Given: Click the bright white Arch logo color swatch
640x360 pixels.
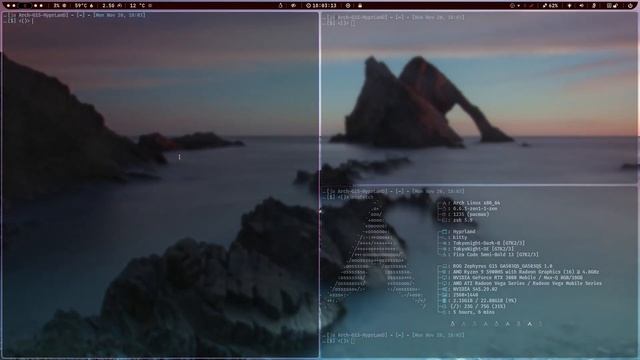Looking at the screenshot, I should (530, 324).
